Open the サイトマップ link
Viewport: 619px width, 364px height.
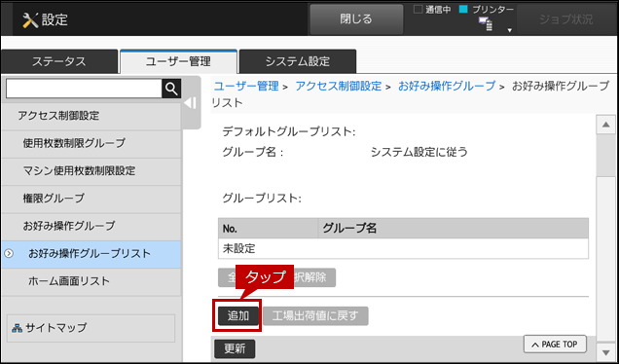(x=91, y=328)
